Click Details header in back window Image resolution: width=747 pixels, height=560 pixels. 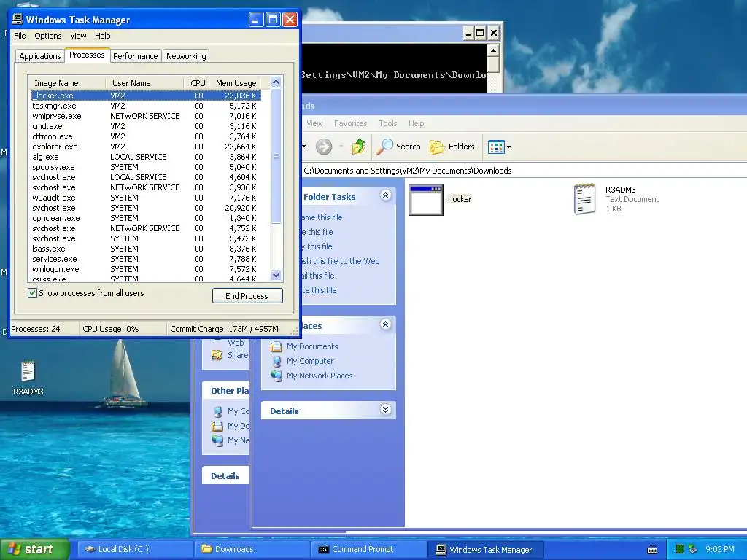point(225,475)
